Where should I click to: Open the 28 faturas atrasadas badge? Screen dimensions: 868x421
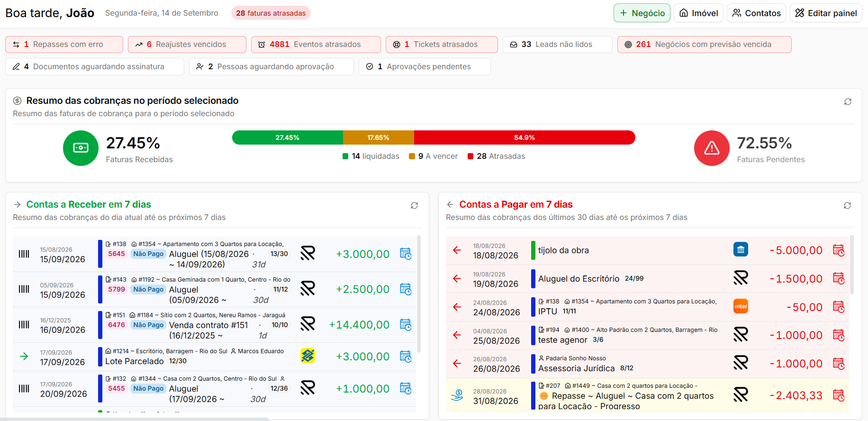pos(271,13)
